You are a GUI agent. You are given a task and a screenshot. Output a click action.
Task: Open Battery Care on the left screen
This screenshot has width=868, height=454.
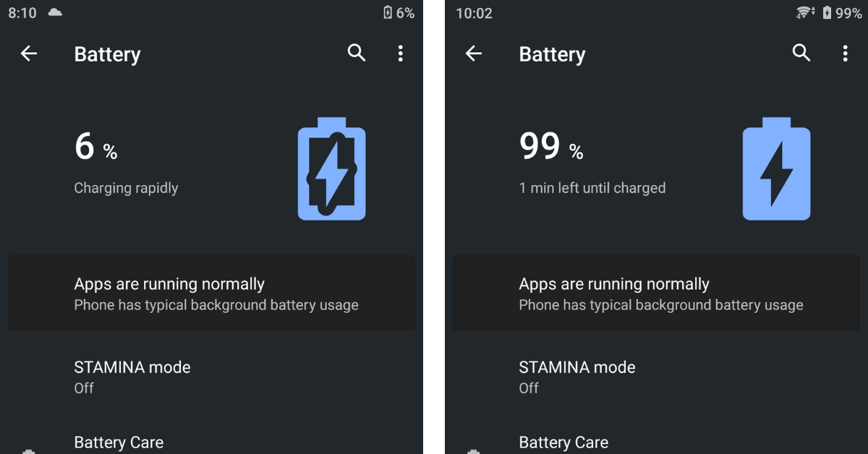tap(211, 442)
